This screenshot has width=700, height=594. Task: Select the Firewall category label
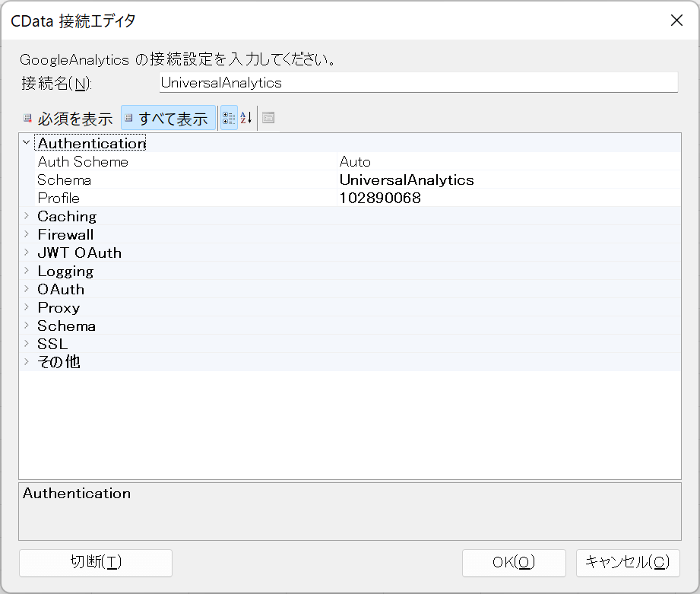coord(65,234)
